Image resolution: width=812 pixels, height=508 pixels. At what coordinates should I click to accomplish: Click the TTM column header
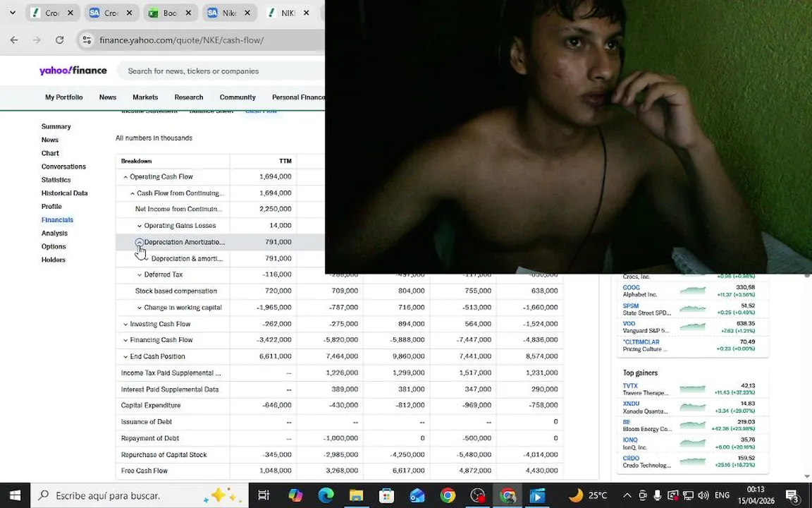point(285,161)
